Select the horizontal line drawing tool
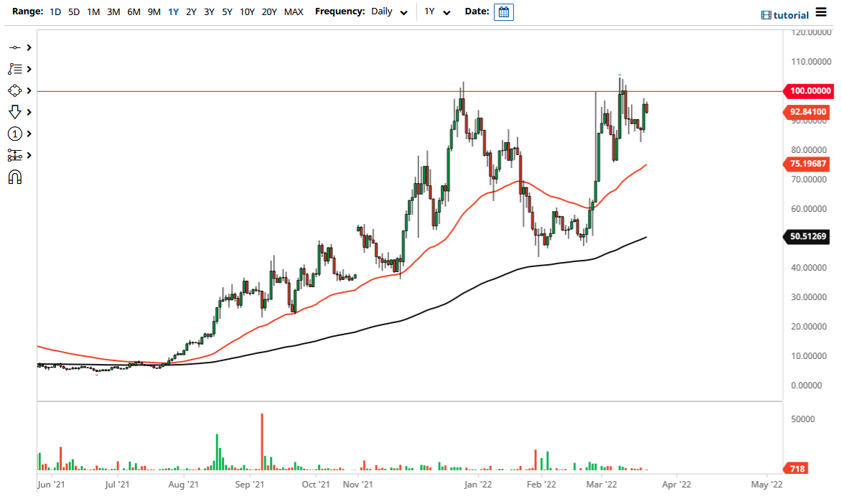The height and width of the screenshot is (504, 842). 16,47
